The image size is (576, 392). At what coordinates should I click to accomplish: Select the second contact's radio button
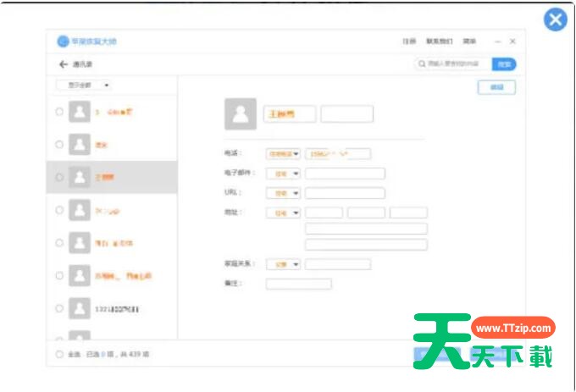[x=59, y=144]
